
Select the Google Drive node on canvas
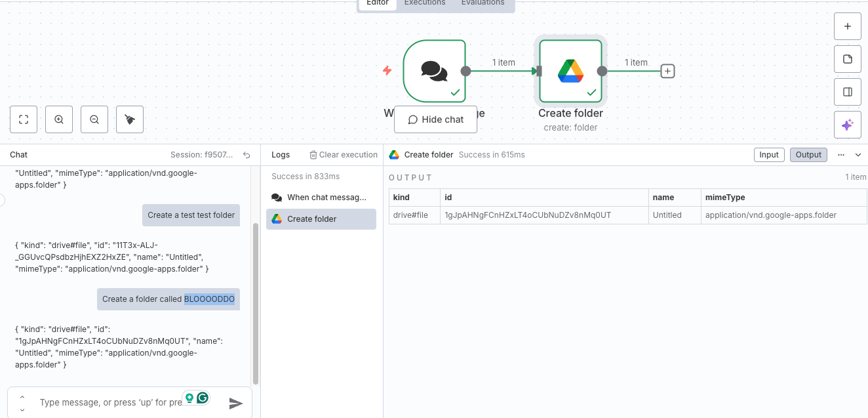pos(570,71)
